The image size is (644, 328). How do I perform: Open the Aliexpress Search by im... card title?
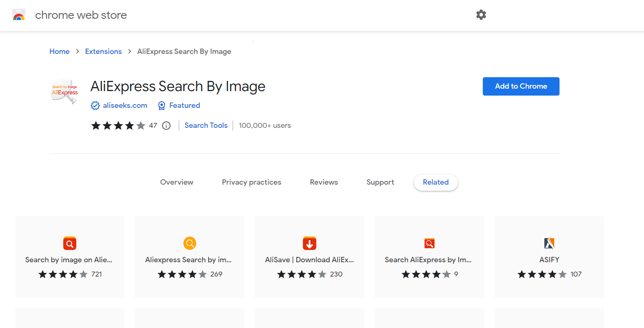(188, 260)
